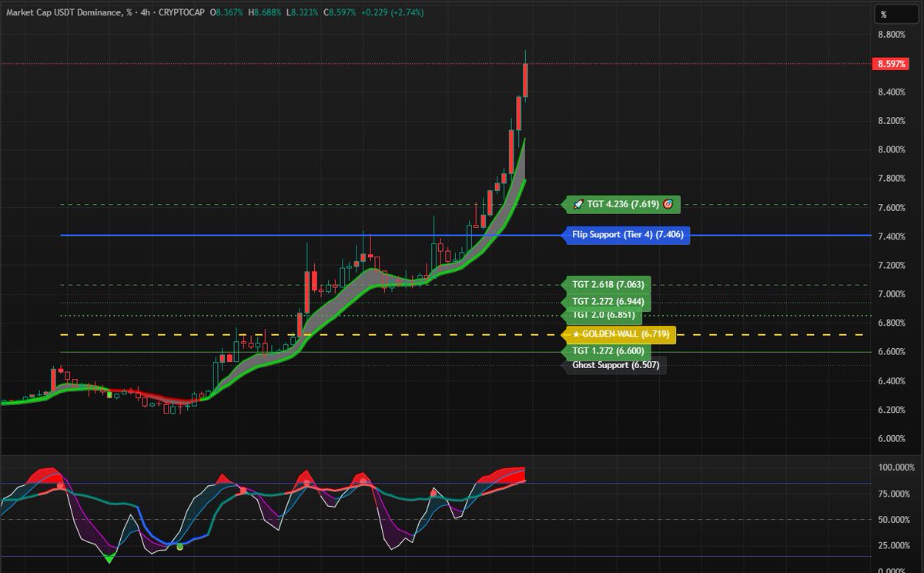The height and width of the screenshot is (573, 924).
Task: Click the % scale button at top right
Action: (x=896, y=14)
